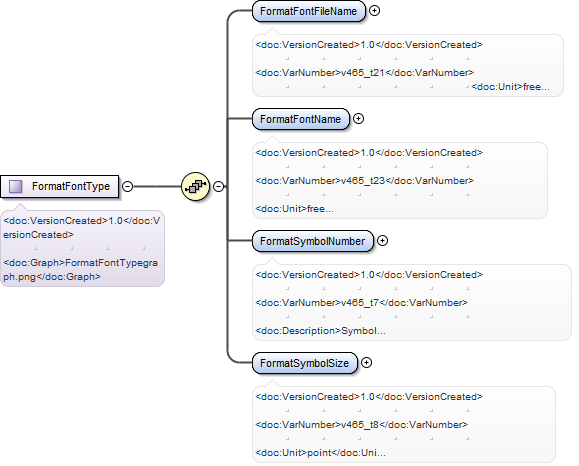Screen dimensions: 579x466
Task: Click the doc:Graph FormatFontTypegraph.png annotation
Action: (x=80, y=270)
